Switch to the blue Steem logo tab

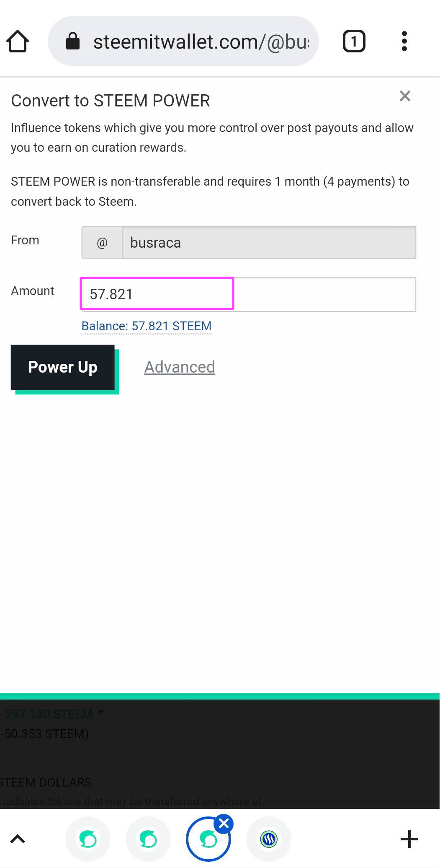coord(269,839)
